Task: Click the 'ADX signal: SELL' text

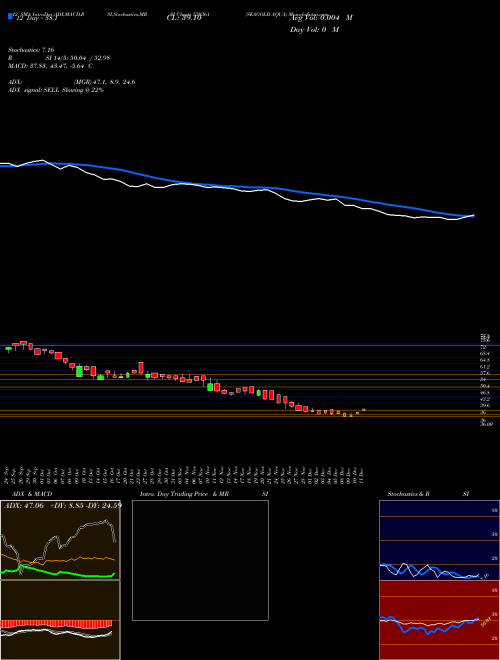Action: [34, 90]
